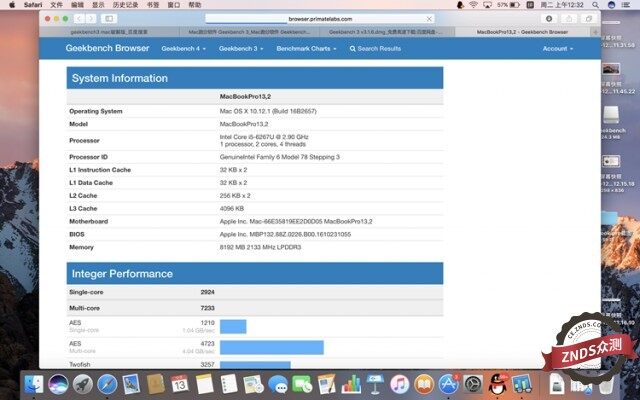640x400 pixels.
Task: Open the 文件 menu
Action: (x=56, y=5)
